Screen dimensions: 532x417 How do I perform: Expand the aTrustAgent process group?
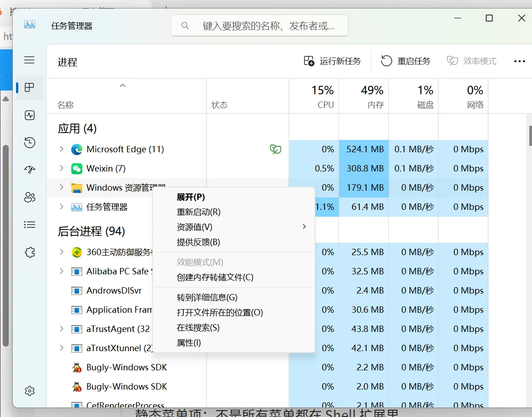[61, 328]
